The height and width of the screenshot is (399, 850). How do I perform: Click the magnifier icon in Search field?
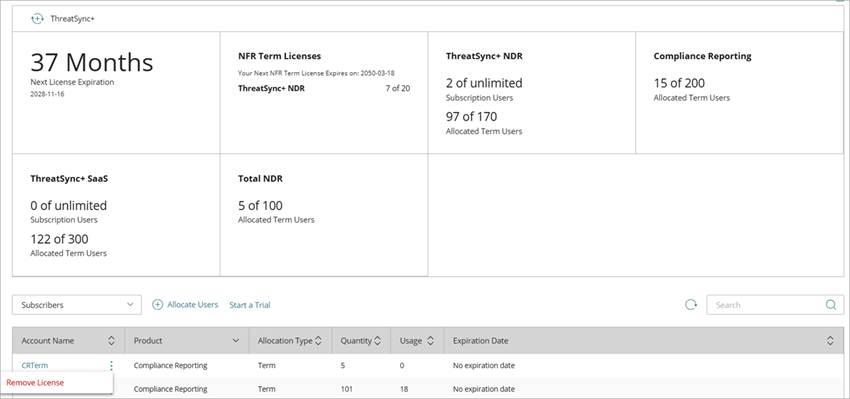[x=830, y=305]
